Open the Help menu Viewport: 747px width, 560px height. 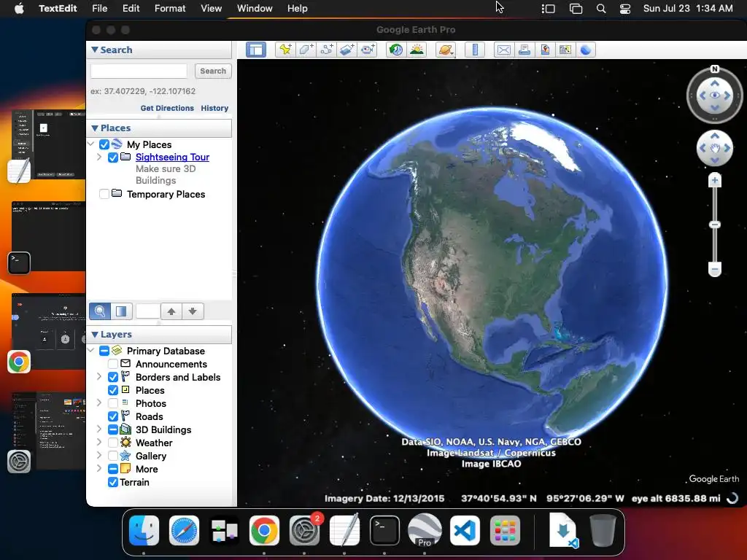(298, 9)
